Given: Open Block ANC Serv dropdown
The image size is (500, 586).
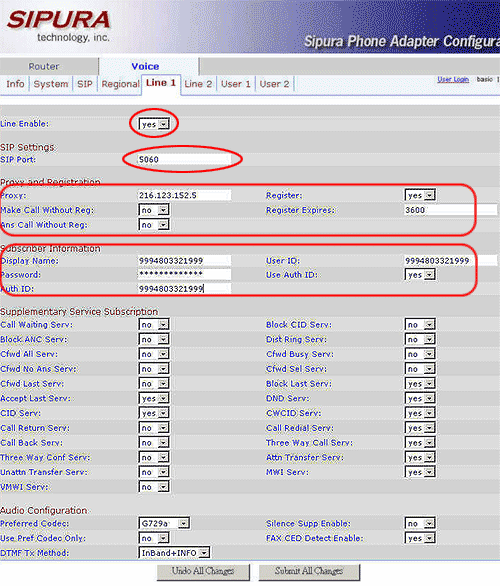Looking at the screenshot, I should click(x=154, y=339).
